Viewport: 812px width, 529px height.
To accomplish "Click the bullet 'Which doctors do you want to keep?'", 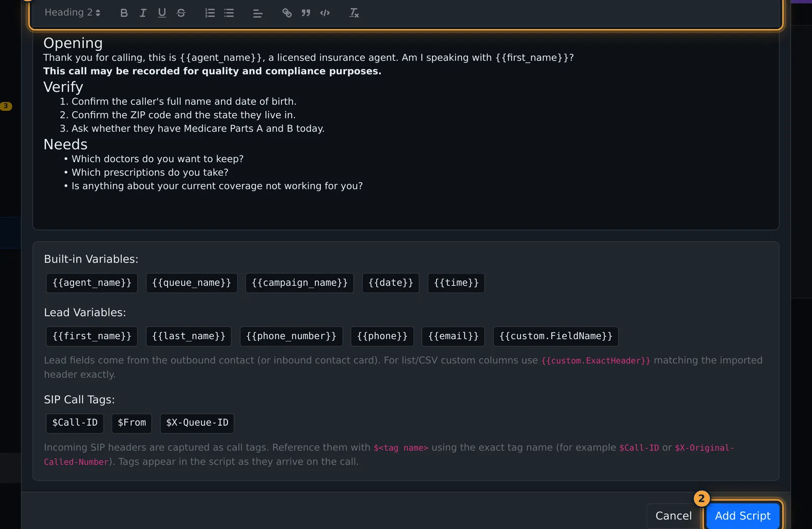I will pyautogui.click(x=157, y=159).
